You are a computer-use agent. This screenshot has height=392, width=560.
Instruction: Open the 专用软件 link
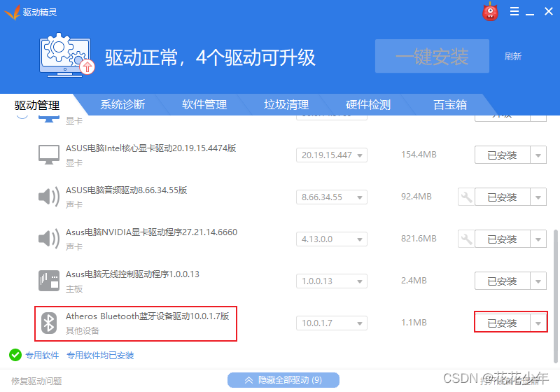click(x=42, y=355)
